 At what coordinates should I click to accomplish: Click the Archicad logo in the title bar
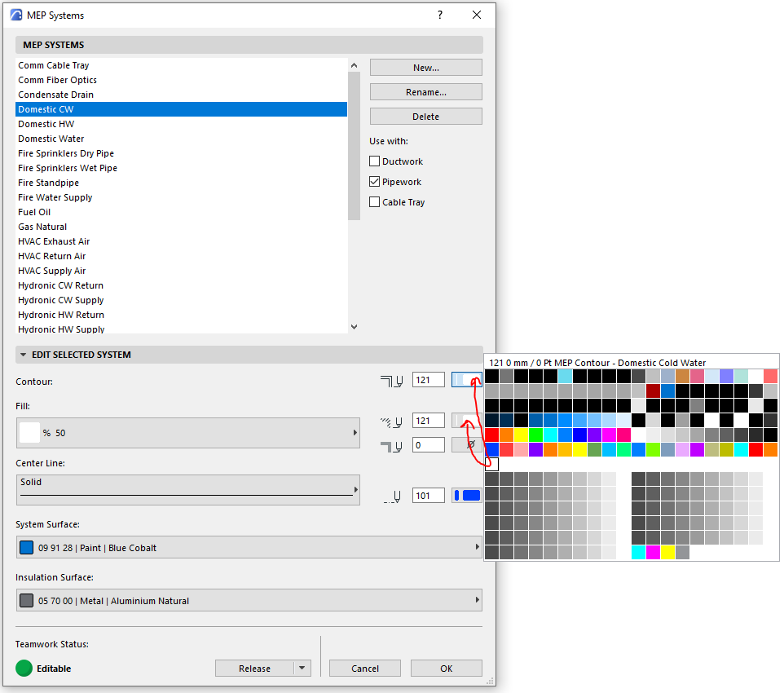coord(16,15)
